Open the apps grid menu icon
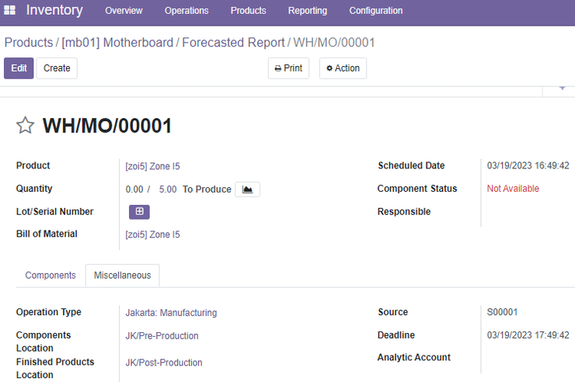This screenshot has width=575, height=392. [9, 10]
